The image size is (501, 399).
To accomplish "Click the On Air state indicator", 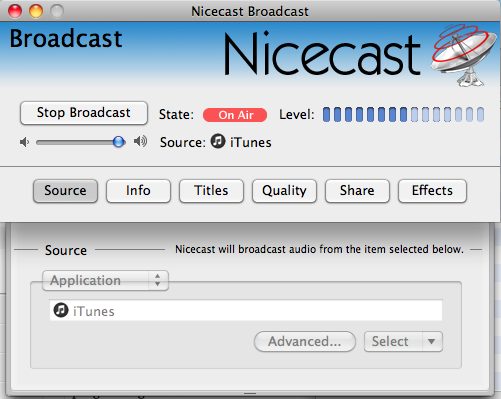I will pyautogui.click(x=235, y=115).
